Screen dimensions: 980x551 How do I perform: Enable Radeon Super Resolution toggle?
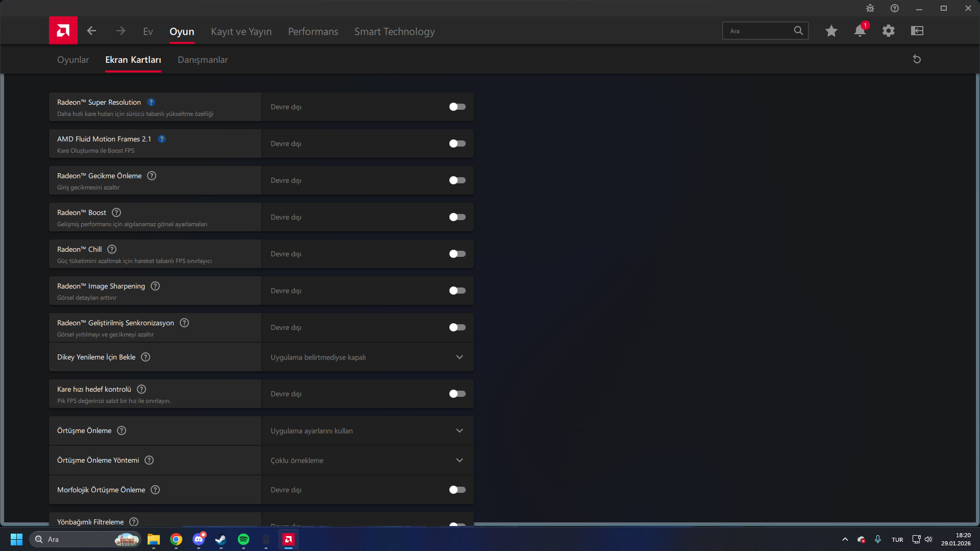457,107
